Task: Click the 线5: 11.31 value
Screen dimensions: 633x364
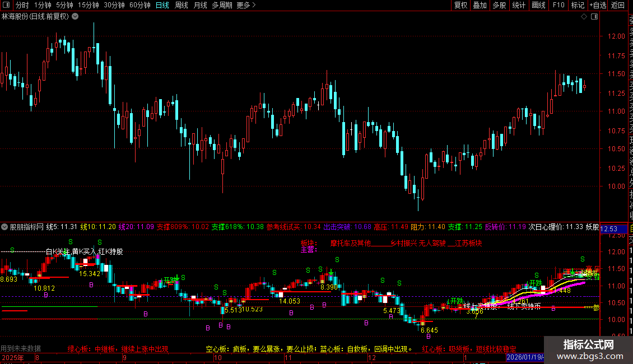Action: pos(62,227)
